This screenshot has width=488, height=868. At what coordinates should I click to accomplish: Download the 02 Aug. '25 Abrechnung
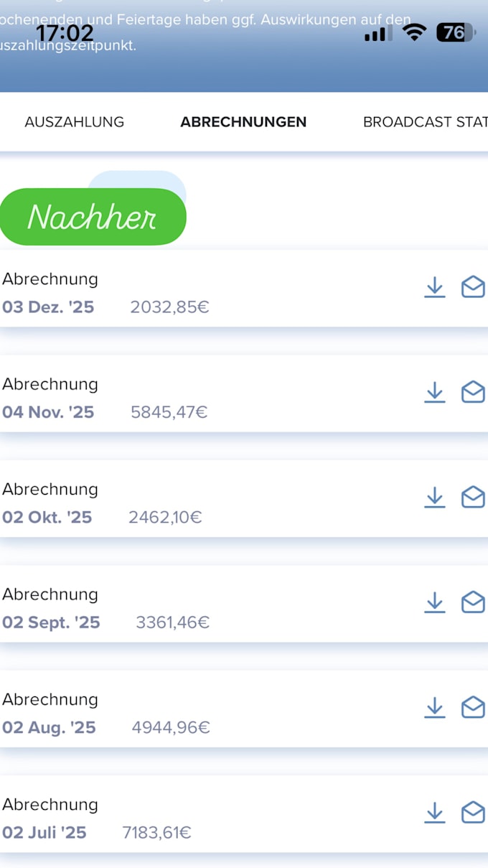coord(435,708)
